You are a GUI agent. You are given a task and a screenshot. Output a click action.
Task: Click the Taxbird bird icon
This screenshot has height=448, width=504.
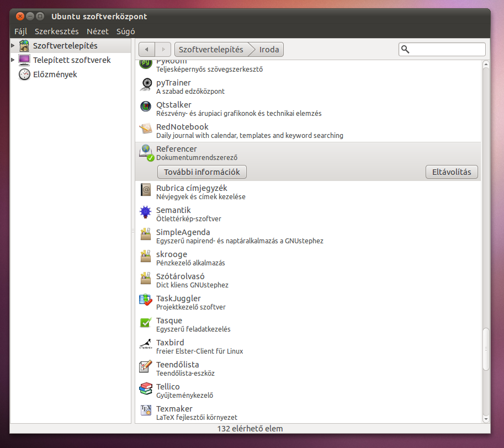point(146,344)
